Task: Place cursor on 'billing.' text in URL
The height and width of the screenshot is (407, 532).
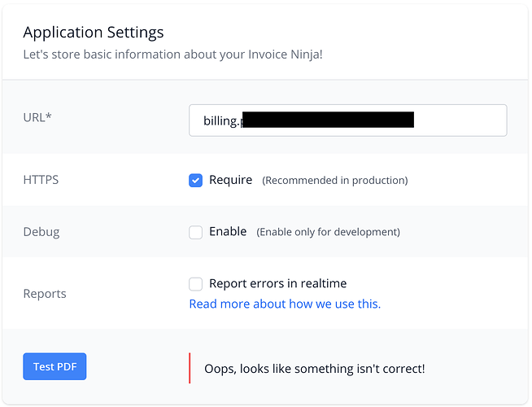Action: [x=221, y=120]
